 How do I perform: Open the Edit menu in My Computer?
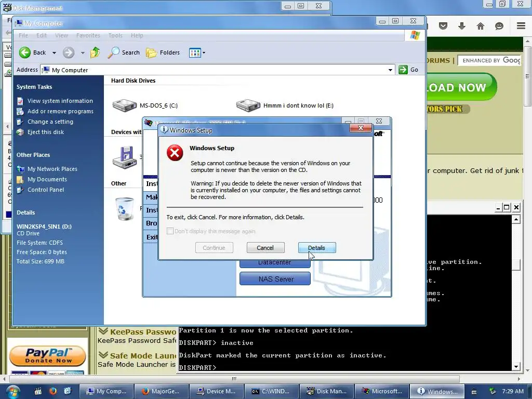tap(42, 35)
